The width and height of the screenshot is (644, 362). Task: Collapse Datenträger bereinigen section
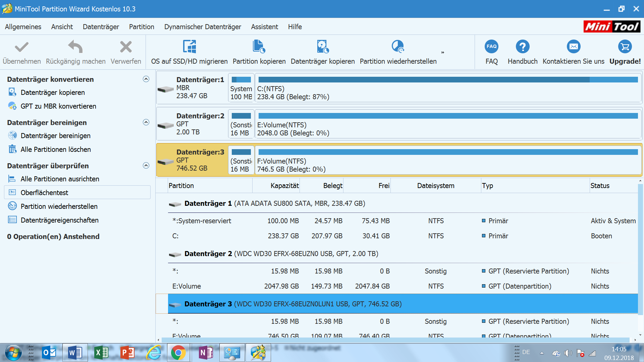tap(146, 122)
